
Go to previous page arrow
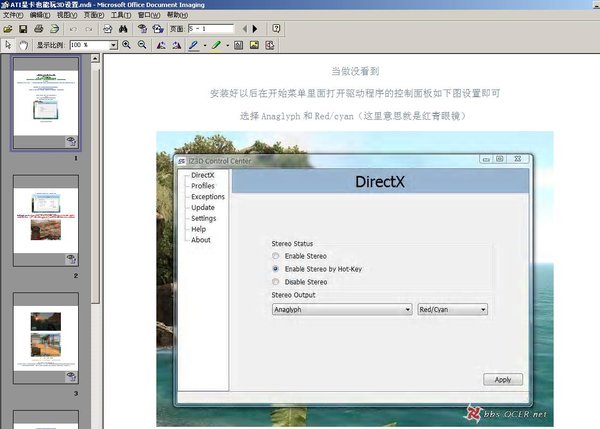point(245,29)
